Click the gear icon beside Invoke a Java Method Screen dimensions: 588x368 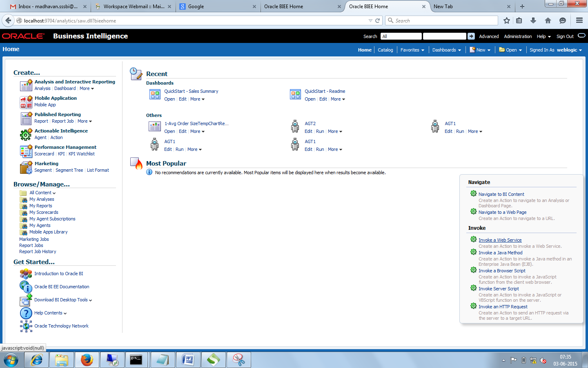click(x=473, y=252)
